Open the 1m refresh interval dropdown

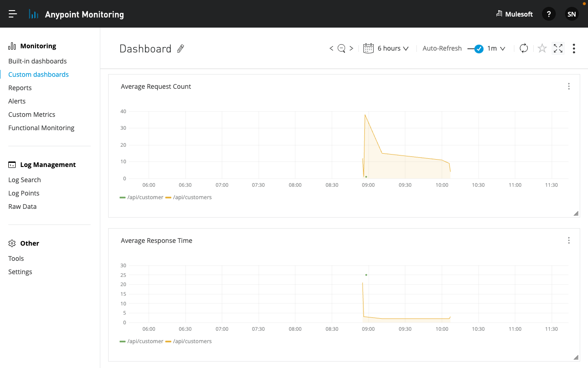click(496, 48)
